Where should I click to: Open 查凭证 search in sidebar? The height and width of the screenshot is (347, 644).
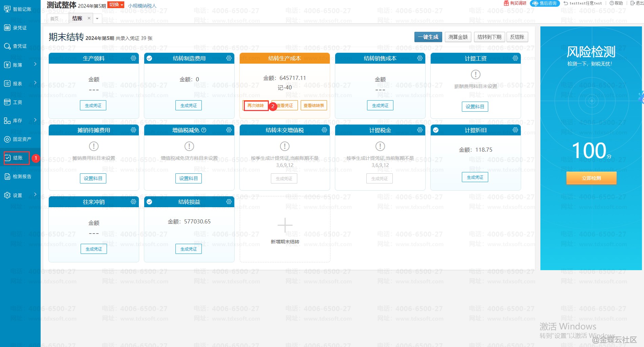(x=20, y=46)
